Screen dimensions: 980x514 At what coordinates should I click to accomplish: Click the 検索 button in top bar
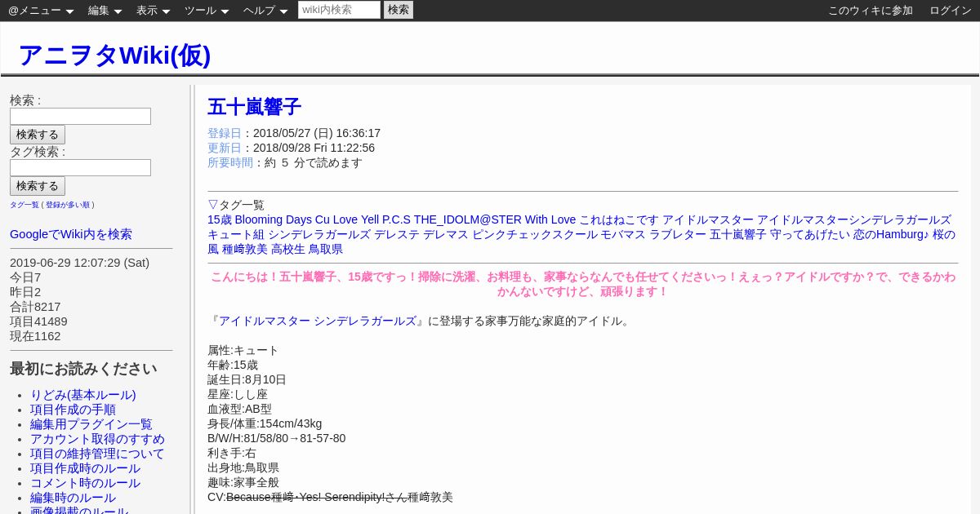(x=399, y=10)
